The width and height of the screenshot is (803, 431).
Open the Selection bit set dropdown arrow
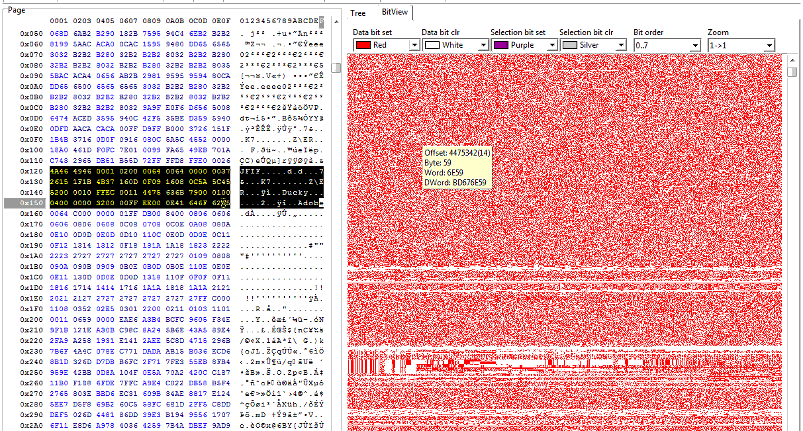point(552,46)
